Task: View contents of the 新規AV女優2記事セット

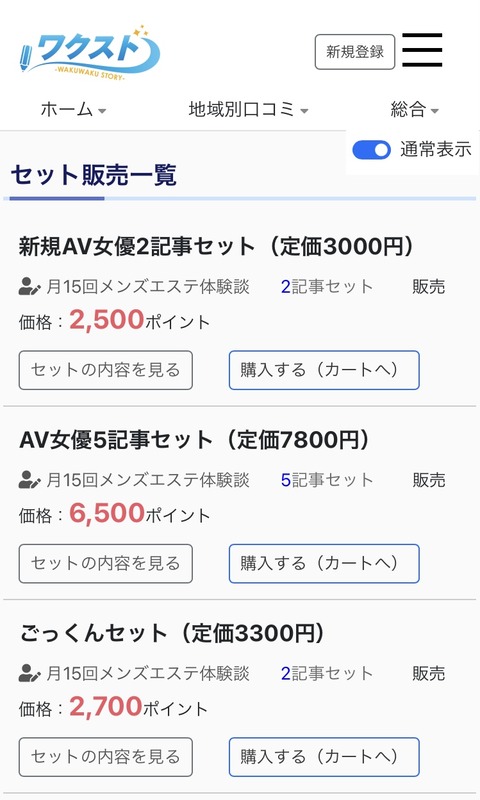Action: coord(106,370)
